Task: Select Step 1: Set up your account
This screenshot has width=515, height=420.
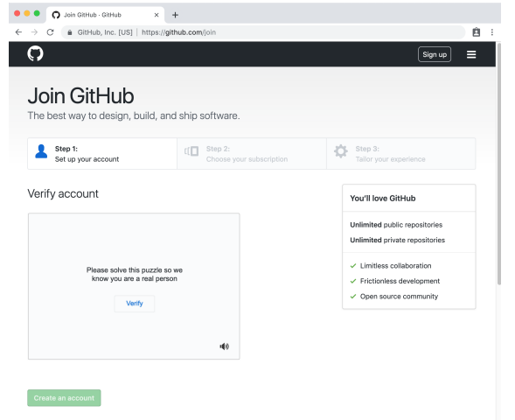Action: tap(102, 153)
